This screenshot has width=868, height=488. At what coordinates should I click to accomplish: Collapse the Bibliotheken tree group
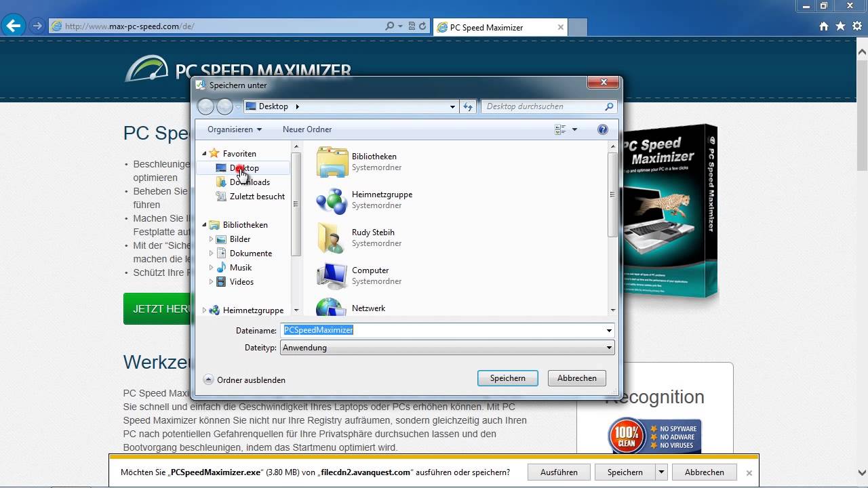point(204,225)
